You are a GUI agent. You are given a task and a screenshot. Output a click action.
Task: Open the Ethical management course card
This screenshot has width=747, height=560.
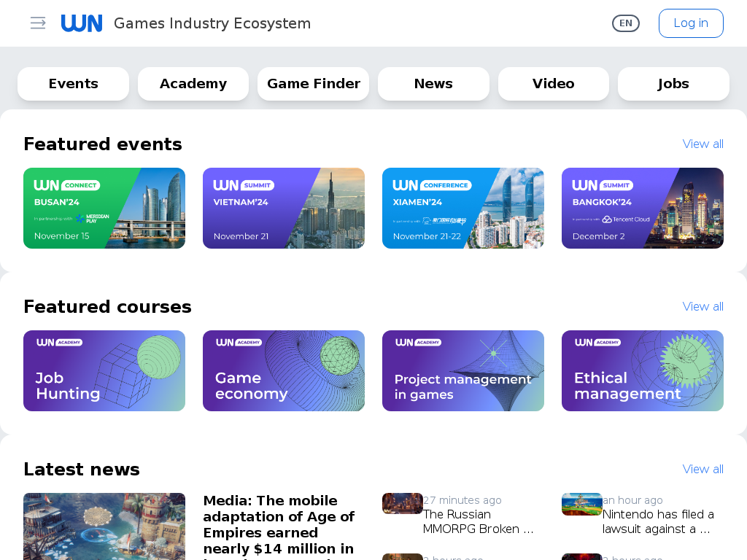pyautogui.click(x=643, y=371)
